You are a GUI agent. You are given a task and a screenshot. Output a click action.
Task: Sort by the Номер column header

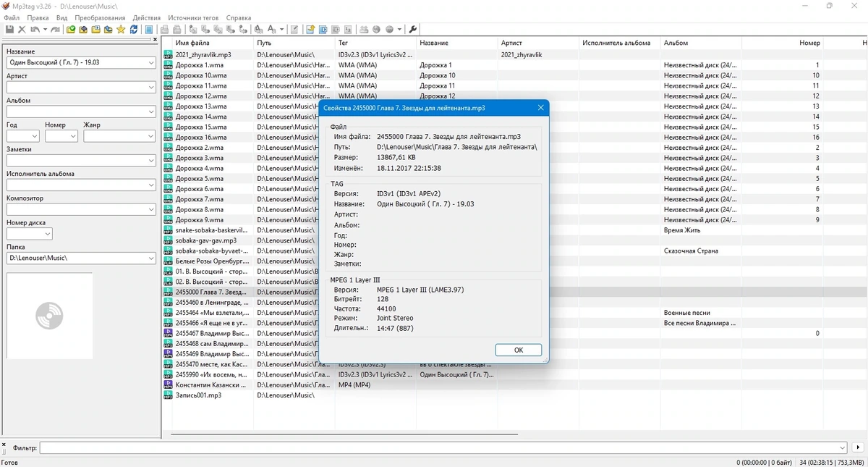pos(783,43)
